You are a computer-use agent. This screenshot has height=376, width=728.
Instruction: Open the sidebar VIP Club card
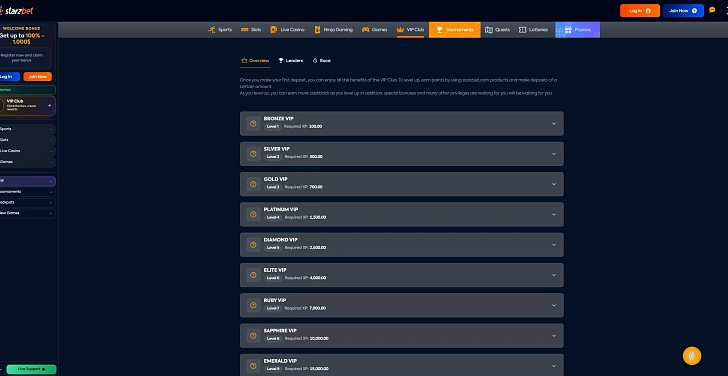tap(27, 105)
